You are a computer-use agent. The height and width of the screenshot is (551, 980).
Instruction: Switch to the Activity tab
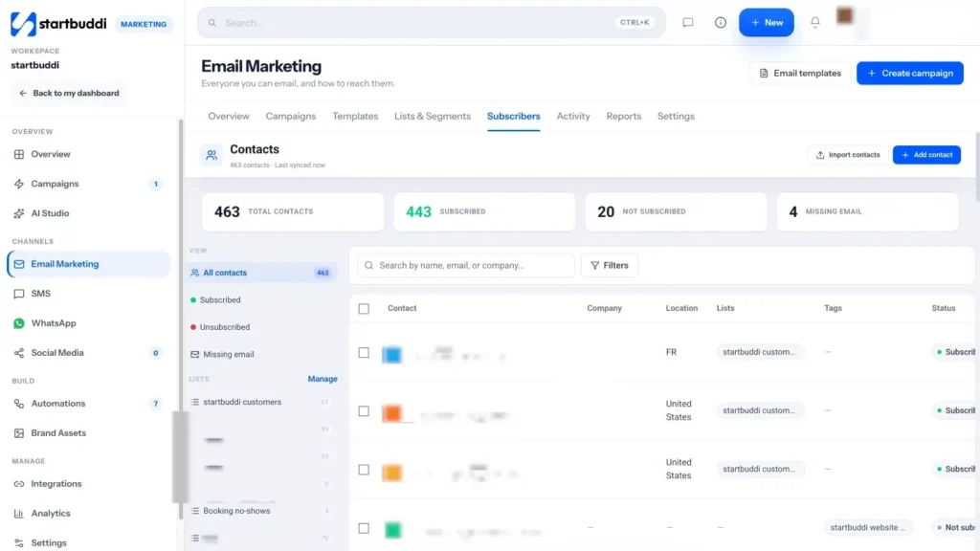pos(573,116)
